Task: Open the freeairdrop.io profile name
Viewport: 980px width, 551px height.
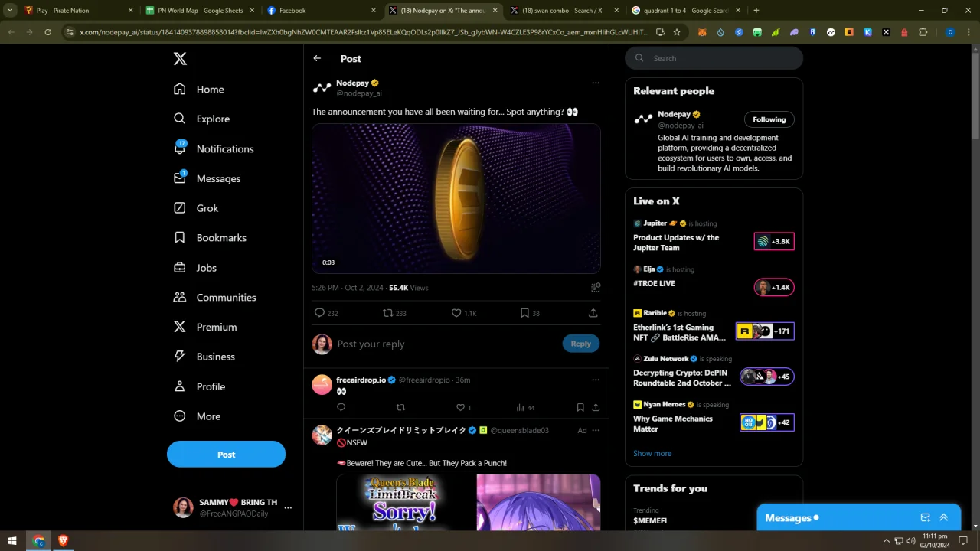Action: tap(361, 380)
